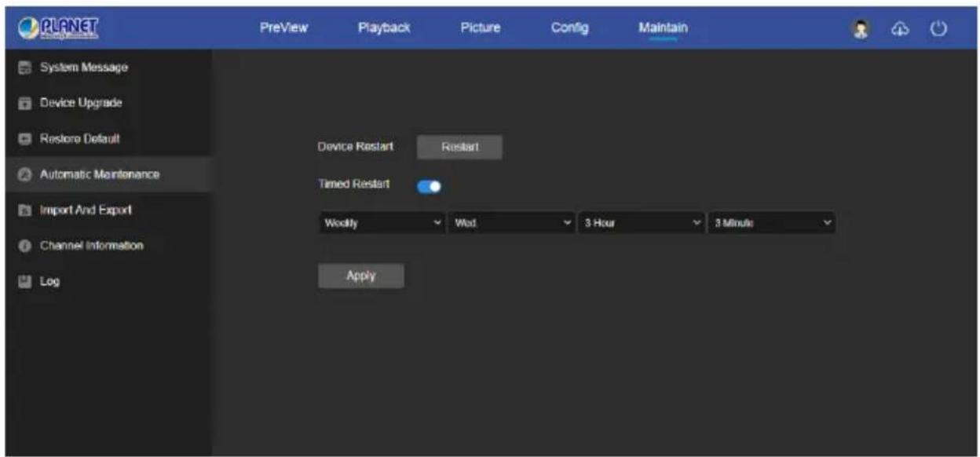The width and height of the screenshot is (980, 457).
Task: Open the 3 Hour dropdown
Action: pos(642,224)
